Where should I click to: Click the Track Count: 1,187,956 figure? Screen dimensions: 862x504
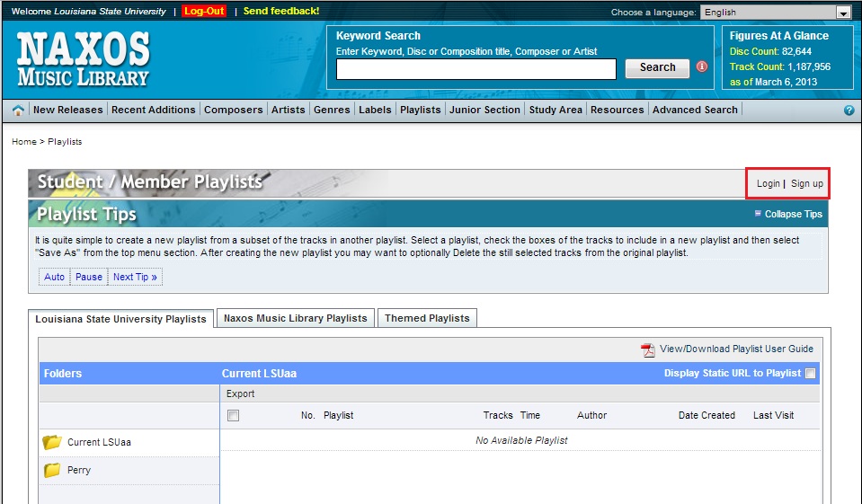pos(779,66)
